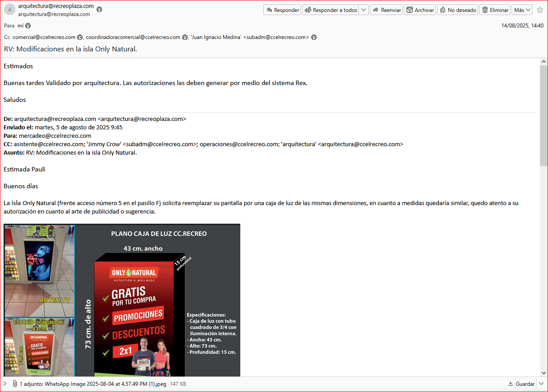Click the contact icon next to "mí"
The image size is (548, 392).
coord(28,26)
